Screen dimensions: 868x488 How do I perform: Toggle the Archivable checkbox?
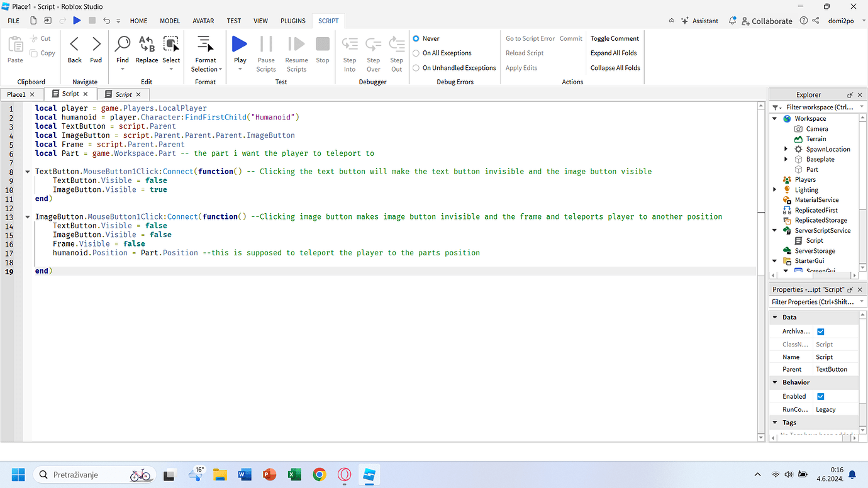click(820, 331)
